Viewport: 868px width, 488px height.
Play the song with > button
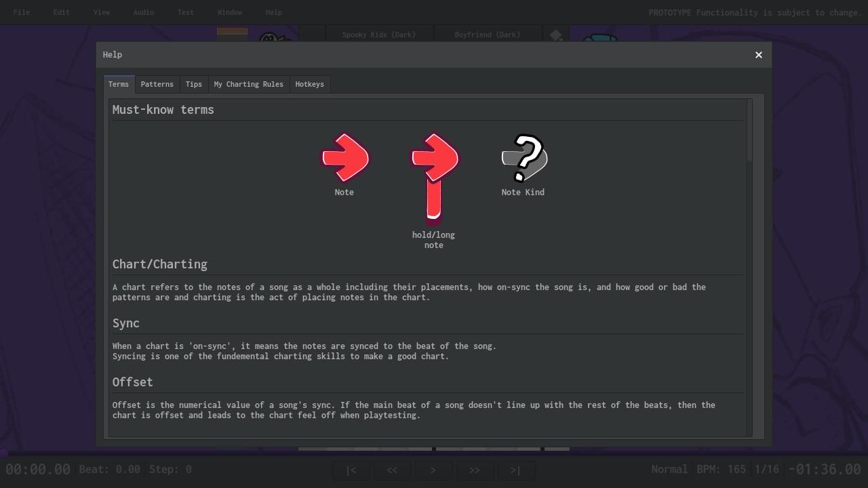433,470
